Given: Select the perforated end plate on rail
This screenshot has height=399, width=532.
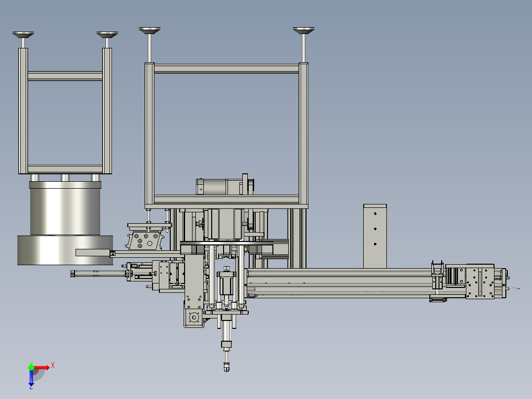Looking at the screenshot, I should [x=480, y=283].
